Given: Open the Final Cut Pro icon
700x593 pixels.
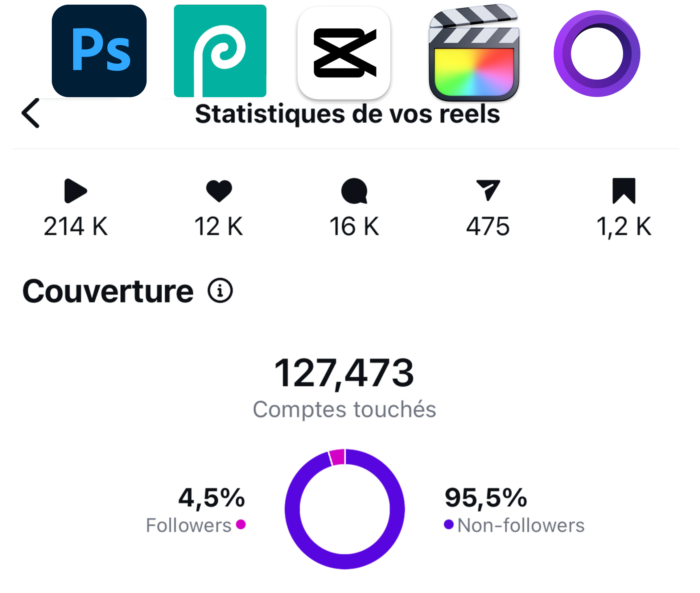Looking at the screenshot, I should pos(474,52).
